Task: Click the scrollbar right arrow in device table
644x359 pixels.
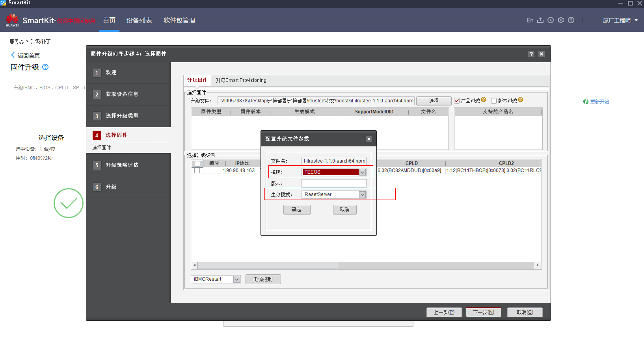Action: tap(538, 265)
